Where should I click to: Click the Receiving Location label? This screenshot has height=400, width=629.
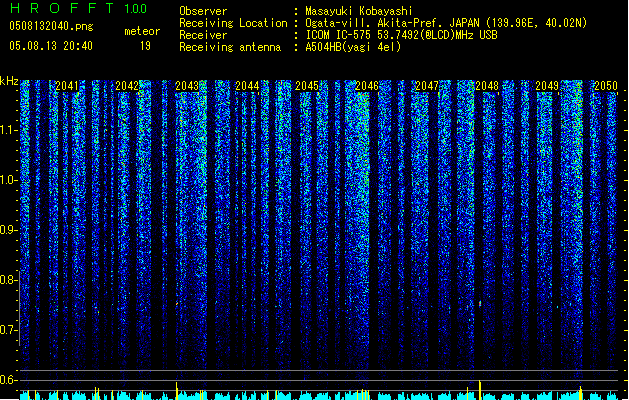[233, 23]
